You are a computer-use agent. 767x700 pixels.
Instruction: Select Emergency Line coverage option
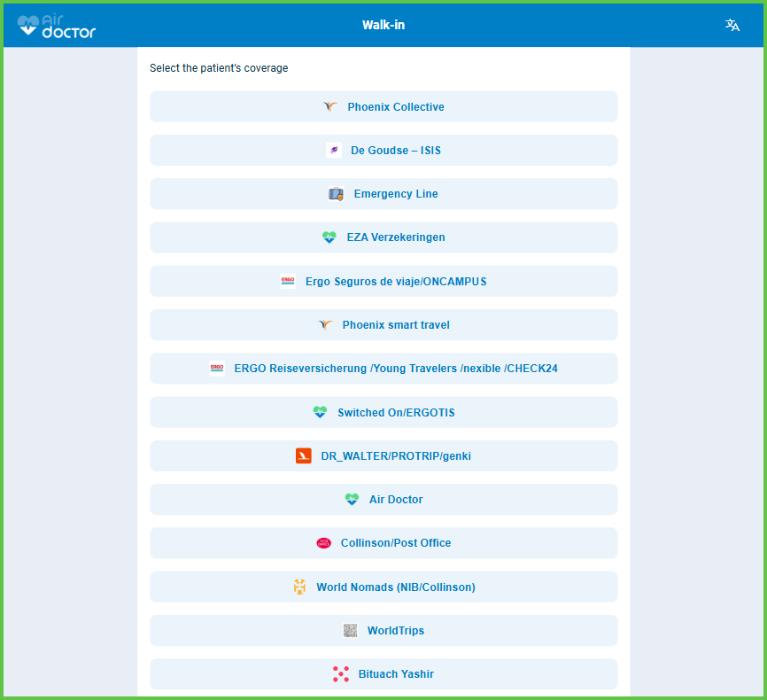(x=383, y=194)
